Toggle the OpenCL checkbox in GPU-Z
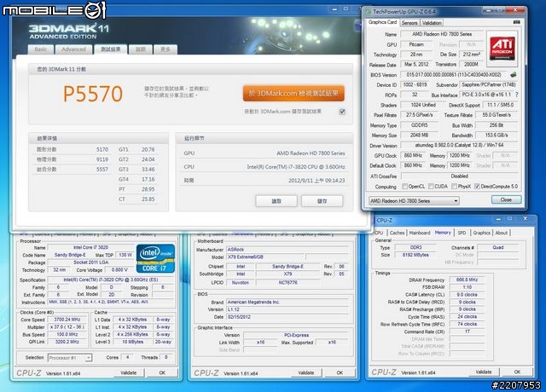This screenshot has height=392, width=546. (x=404, y=187)
